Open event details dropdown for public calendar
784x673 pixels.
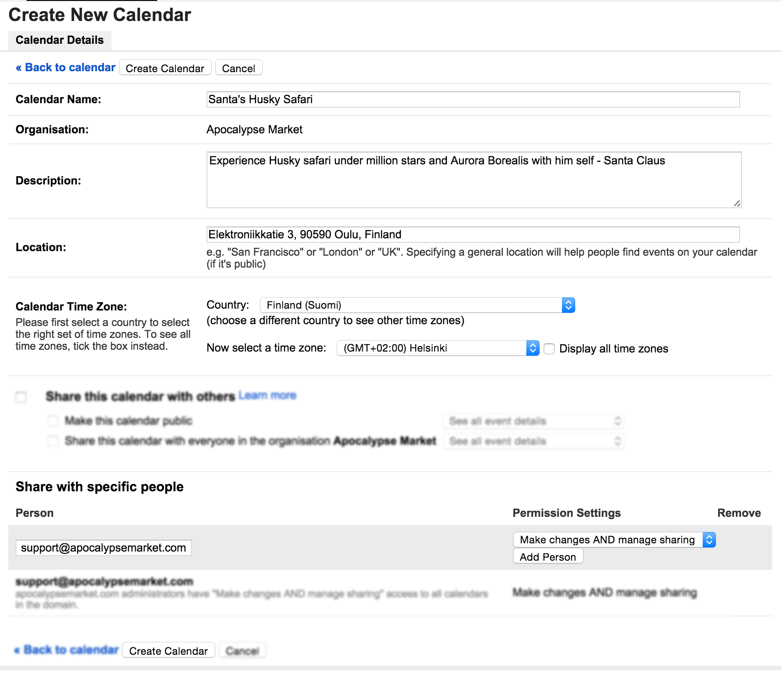[x=533, y=421]
